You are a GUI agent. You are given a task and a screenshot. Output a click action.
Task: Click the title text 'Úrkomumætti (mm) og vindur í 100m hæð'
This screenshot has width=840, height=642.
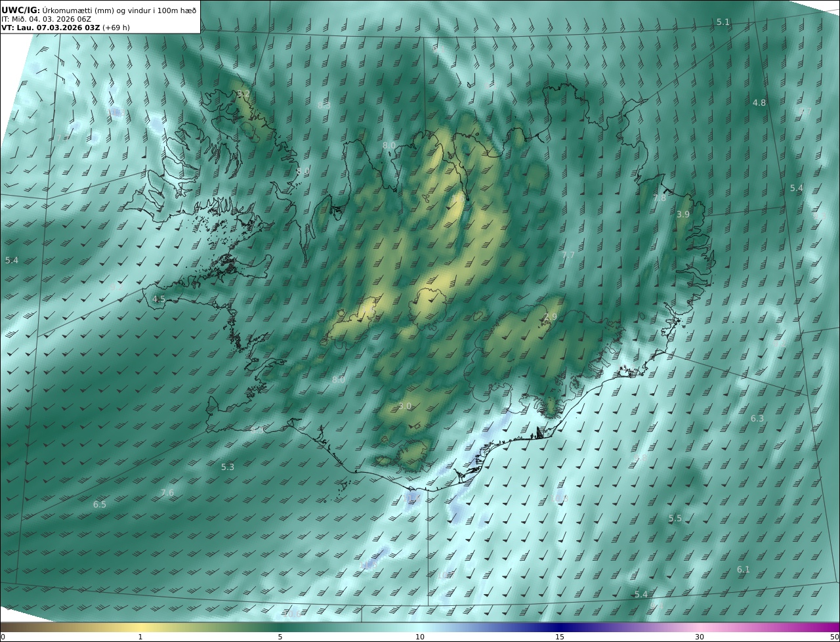(x=119, y=10)
